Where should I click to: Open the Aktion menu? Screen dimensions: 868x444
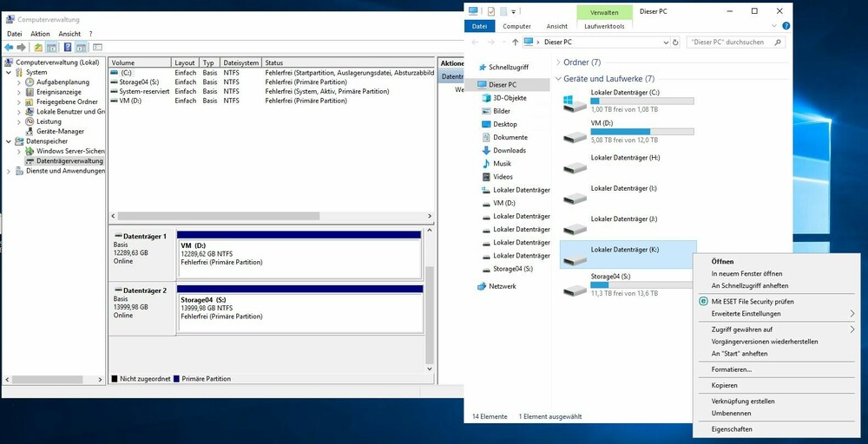pyautogui.click(x=40, y=34)
